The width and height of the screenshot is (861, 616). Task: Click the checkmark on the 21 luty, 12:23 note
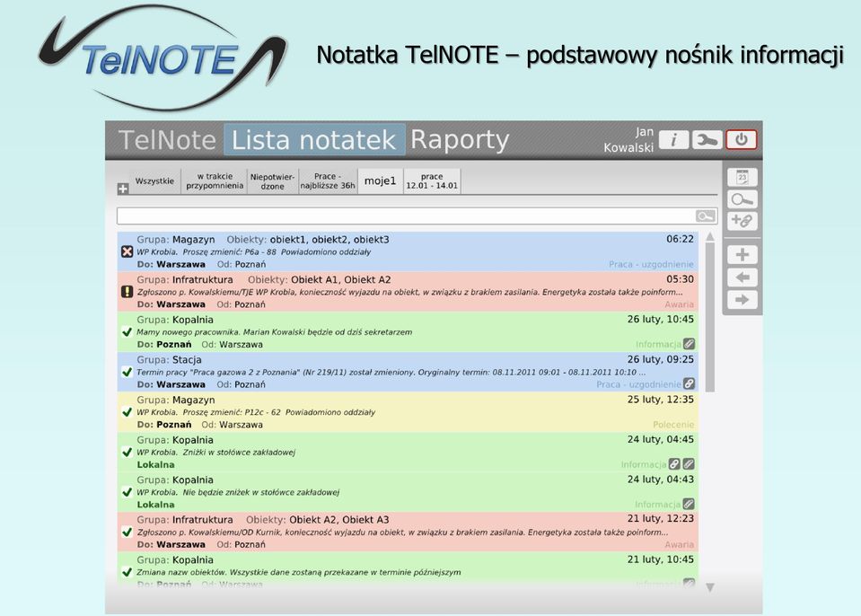tap(127, 532)
